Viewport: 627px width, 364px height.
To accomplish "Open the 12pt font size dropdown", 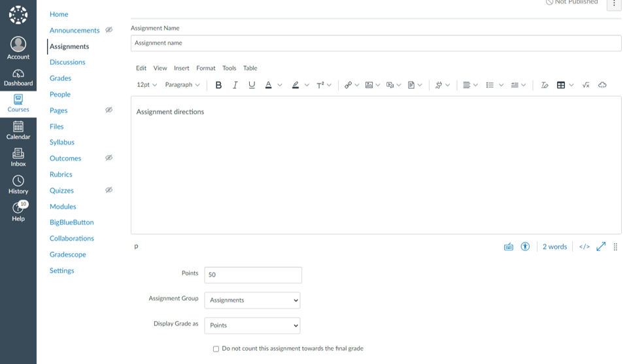I will tap(146, 85).
